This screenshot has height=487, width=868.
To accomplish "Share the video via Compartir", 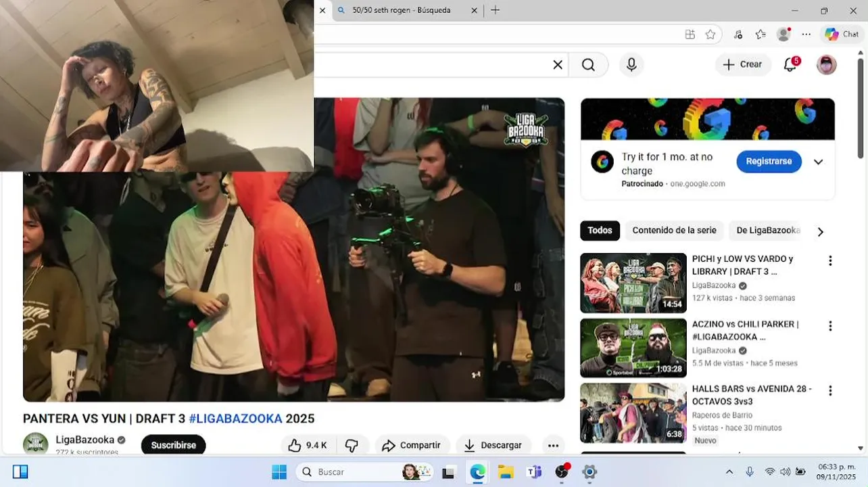I will [x=412, y=445].
